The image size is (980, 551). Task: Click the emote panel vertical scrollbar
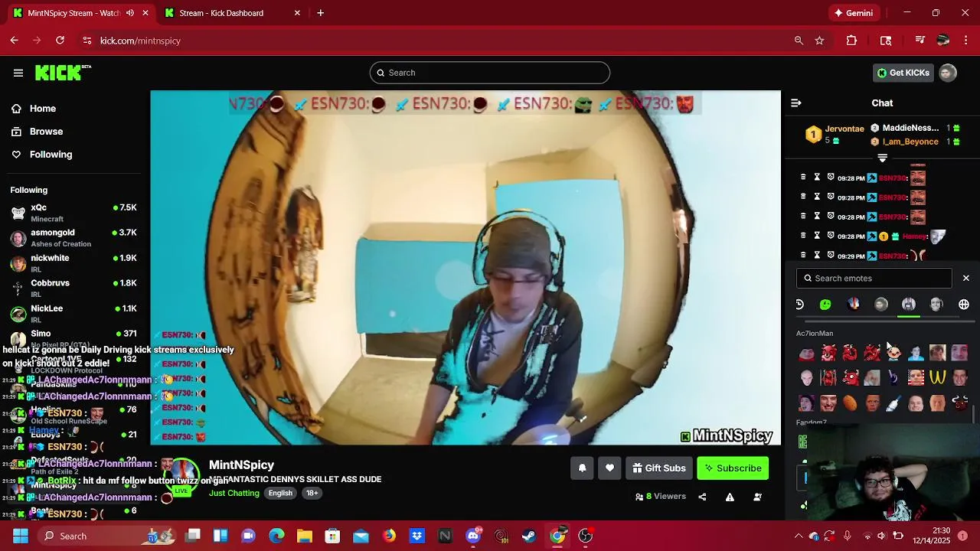pyautogui.click(x=974, y=414)
